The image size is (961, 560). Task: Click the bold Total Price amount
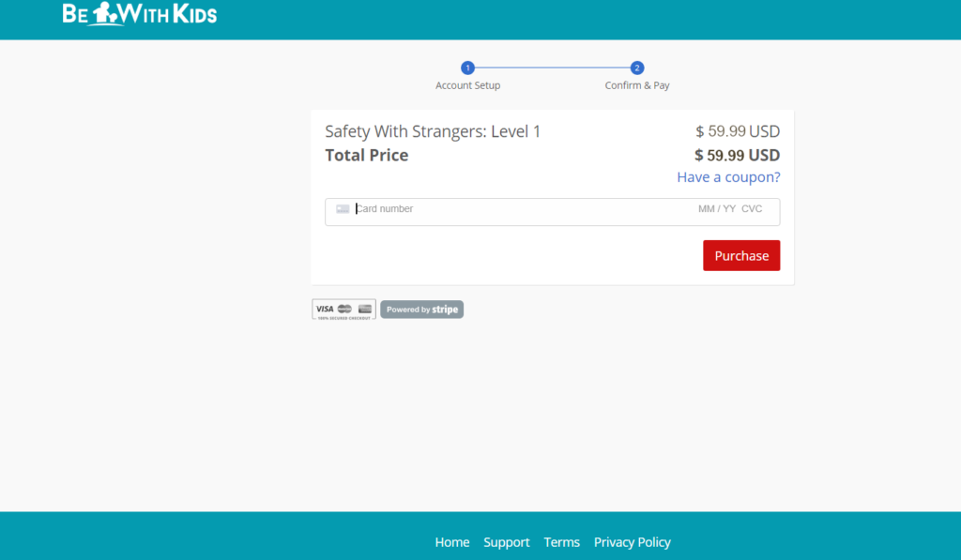click(737, 155)
